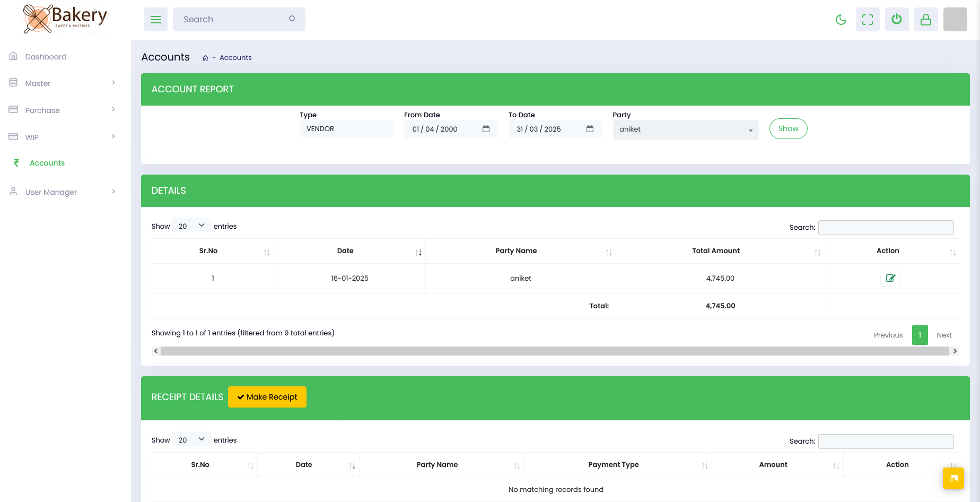
Task: Select Accounts in the sidebar
Action: [47, 163]
